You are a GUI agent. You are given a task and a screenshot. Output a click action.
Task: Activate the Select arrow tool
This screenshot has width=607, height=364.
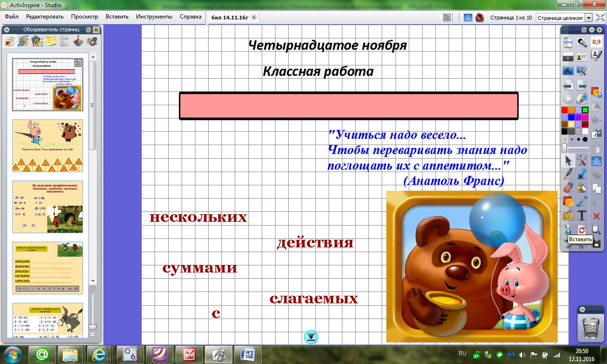click(568, 161)
